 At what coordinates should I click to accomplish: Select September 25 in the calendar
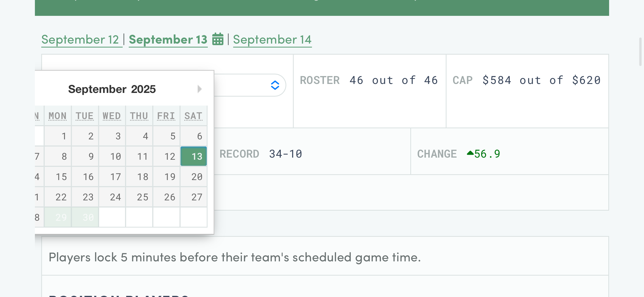click(x=139, y=197)
